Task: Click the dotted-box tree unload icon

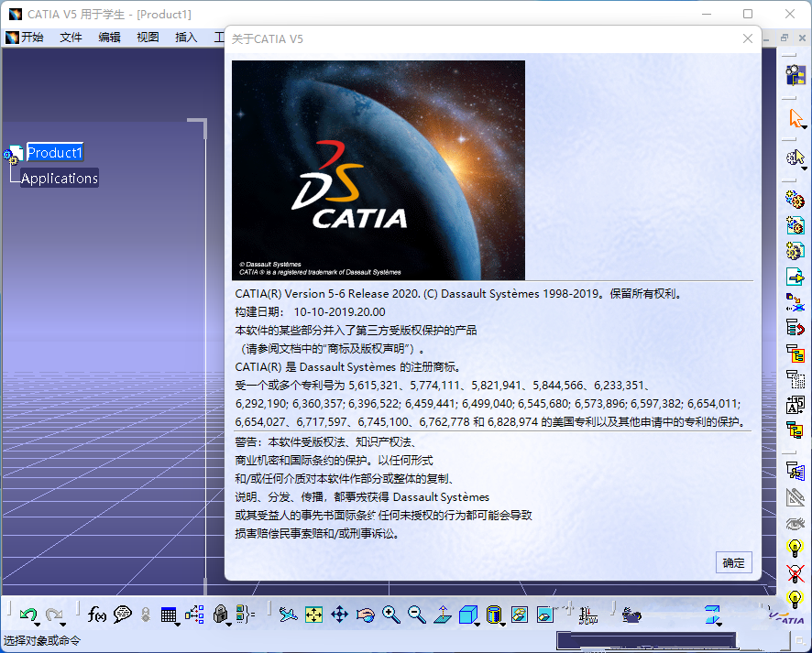Action: 795,379
